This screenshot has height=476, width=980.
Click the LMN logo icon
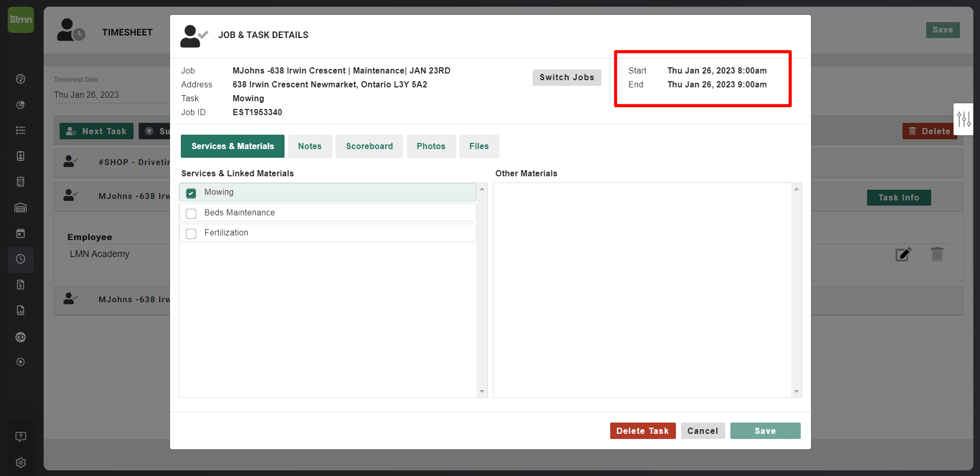[x=21, y=20]
